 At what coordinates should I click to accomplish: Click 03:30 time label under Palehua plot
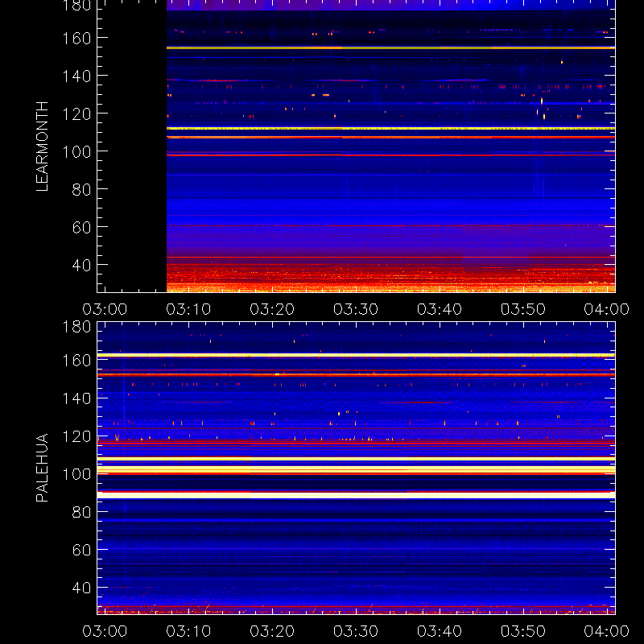[x=356, y=631]
